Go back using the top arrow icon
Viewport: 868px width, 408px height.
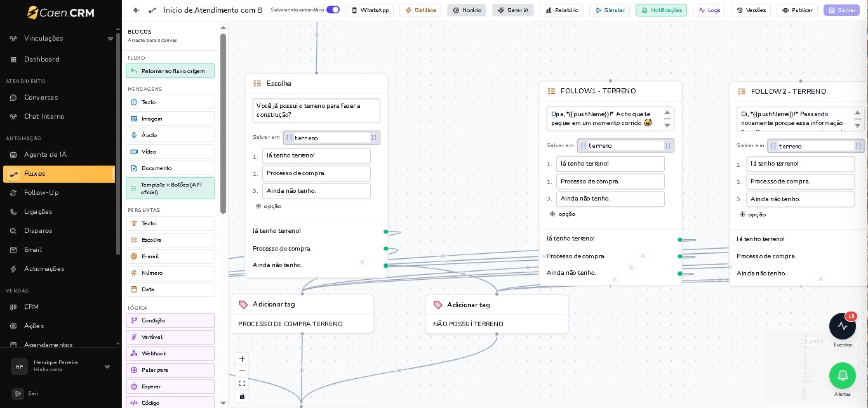pyautogui.click(x=137, y=10)
